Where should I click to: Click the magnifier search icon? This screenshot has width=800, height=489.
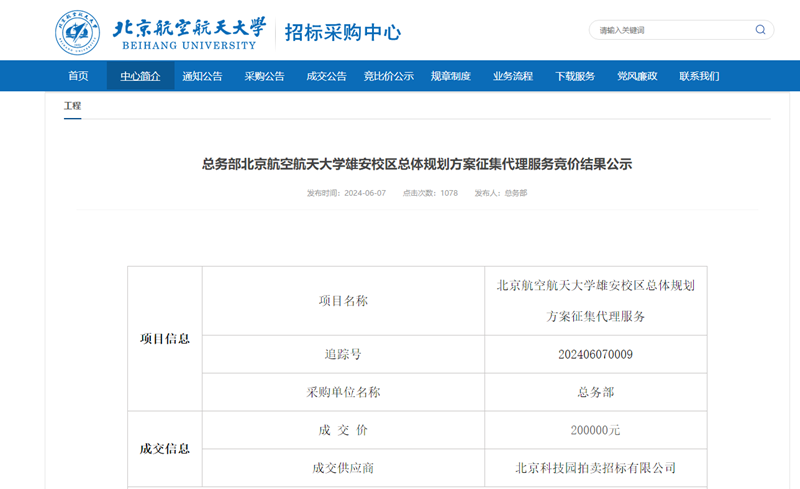click(760, 30)
